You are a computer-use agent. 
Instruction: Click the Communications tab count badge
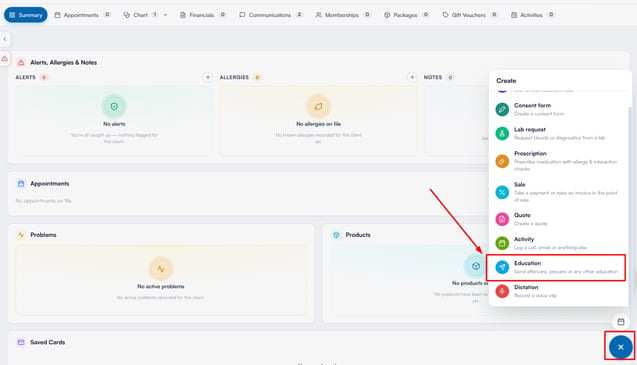click(299, 15)
